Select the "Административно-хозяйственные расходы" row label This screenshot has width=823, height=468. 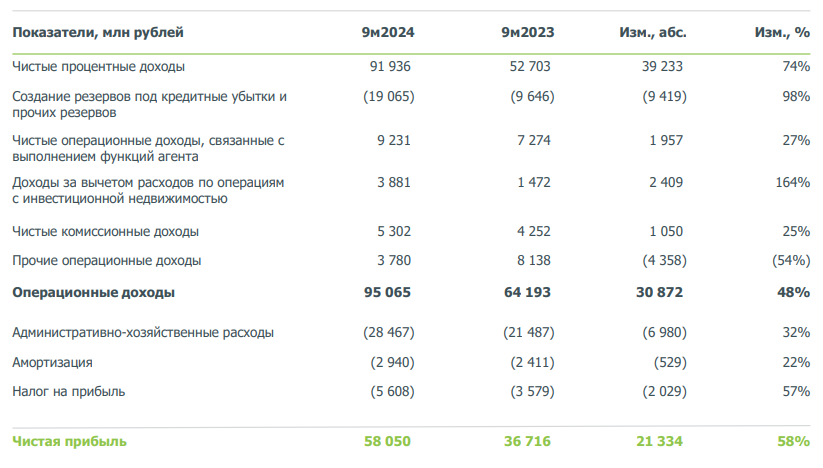point(142,333)
